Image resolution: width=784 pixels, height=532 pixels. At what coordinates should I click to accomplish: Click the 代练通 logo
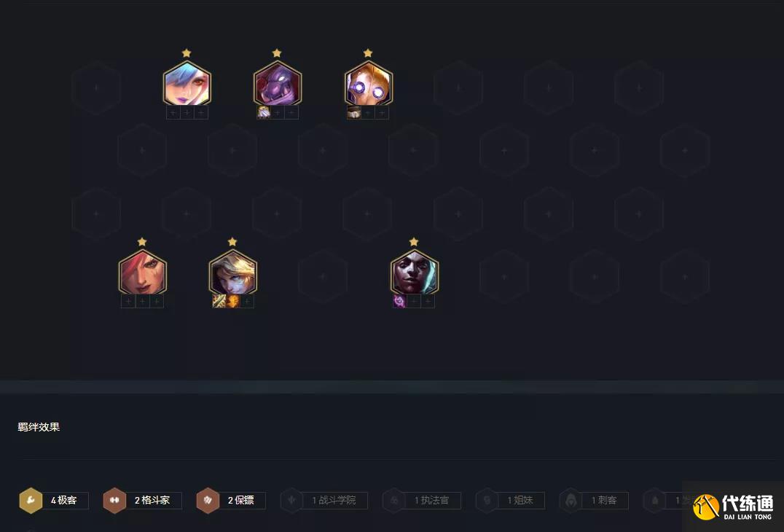(x=734, y=507)
